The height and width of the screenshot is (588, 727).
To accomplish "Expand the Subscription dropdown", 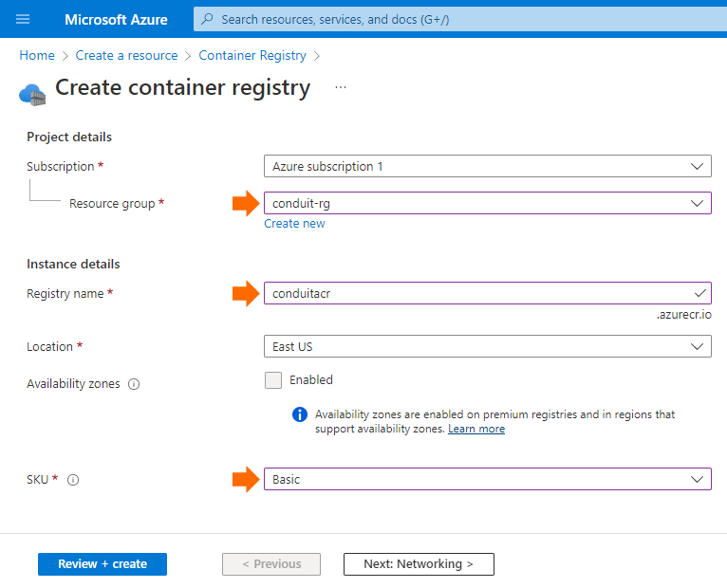I will [487, 166].
